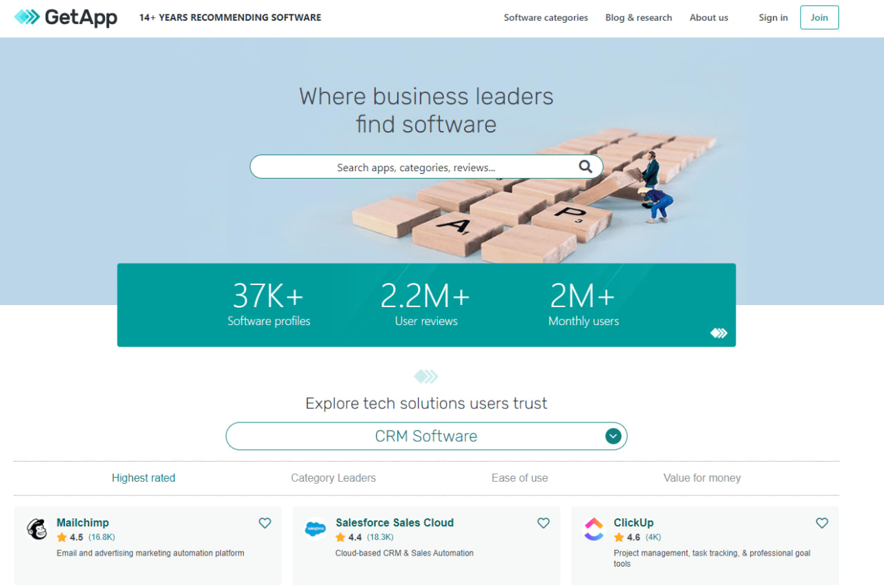Viewport: 884px width, 588px height.
Task: Favorite Mailchimp with the heart icon
Action: pyautogui.click(x=265, y=523)
